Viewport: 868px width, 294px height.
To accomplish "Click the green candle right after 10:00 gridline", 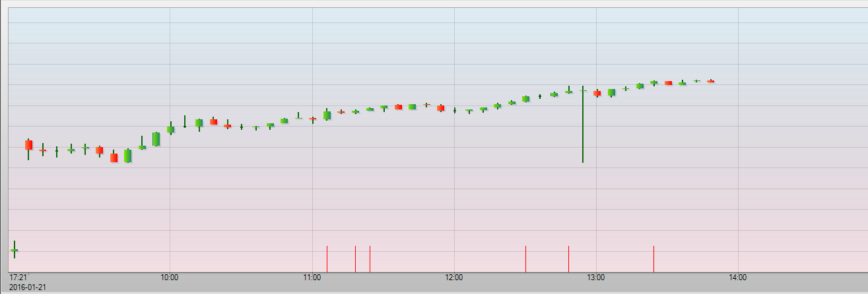I will (170, 129).
